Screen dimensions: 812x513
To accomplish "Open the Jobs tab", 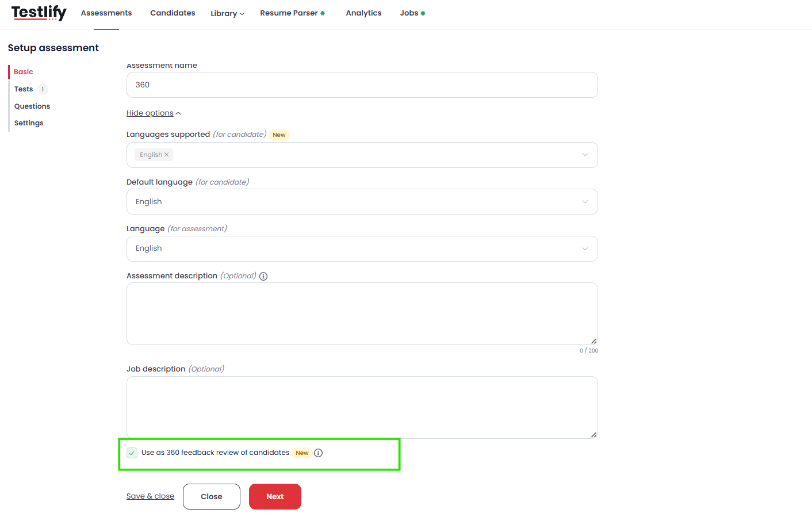I will [412, 13].
